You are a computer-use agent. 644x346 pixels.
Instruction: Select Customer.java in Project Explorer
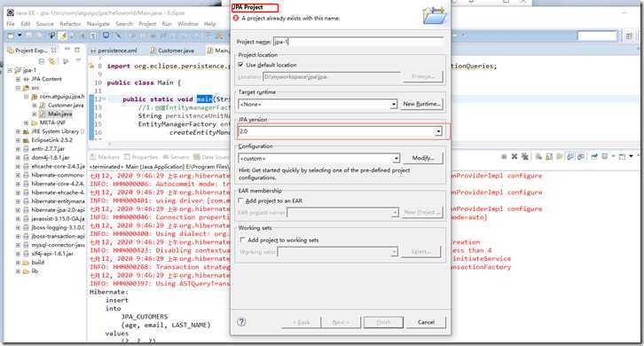point(66,106)
